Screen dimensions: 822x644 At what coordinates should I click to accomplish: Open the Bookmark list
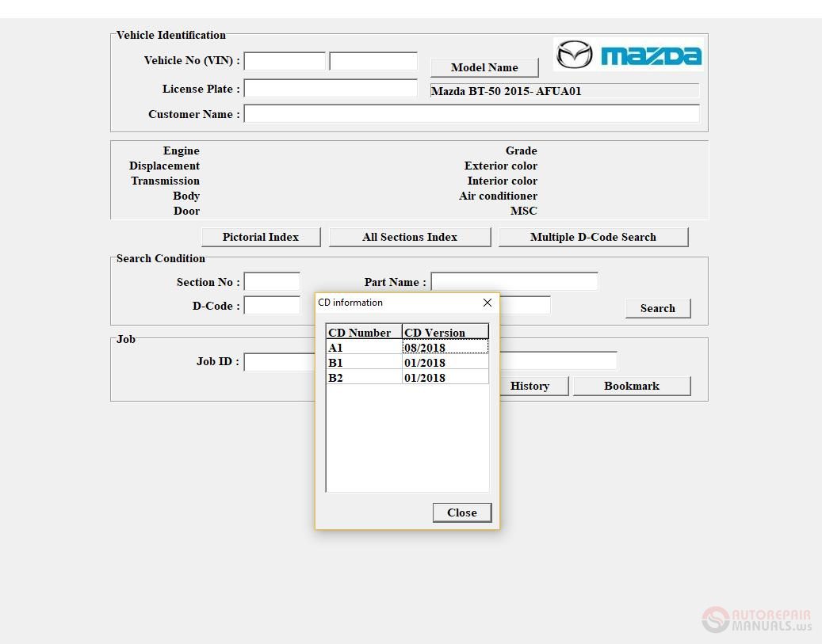click(x=631, y=386)
